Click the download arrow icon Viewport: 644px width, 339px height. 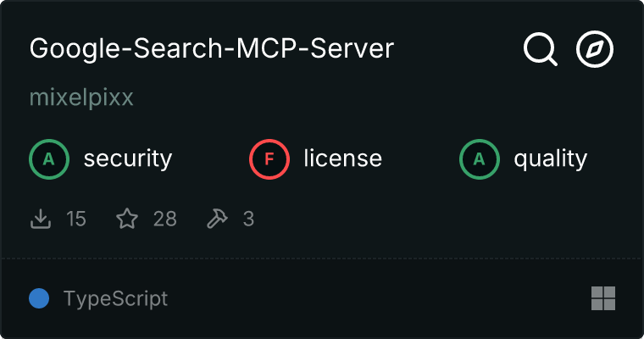pos(41,220)
